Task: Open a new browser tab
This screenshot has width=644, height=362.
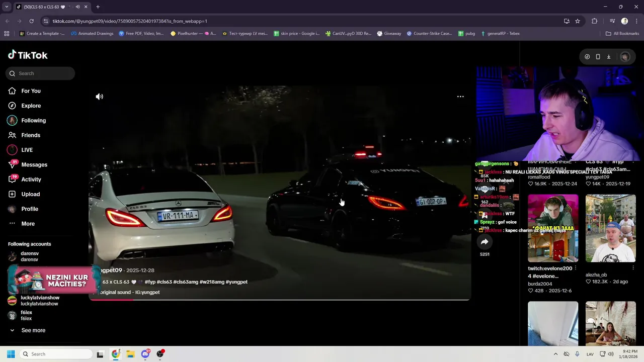Action: pyautogui.click(x=98, y=7)
